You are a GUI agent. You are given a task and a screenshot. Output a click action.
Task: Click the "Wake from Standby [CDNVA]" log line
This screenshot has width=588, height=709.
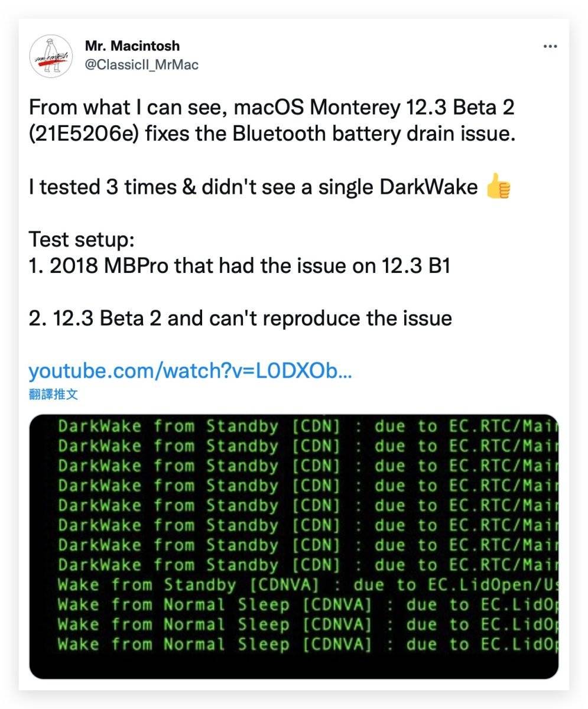[307, 586]
